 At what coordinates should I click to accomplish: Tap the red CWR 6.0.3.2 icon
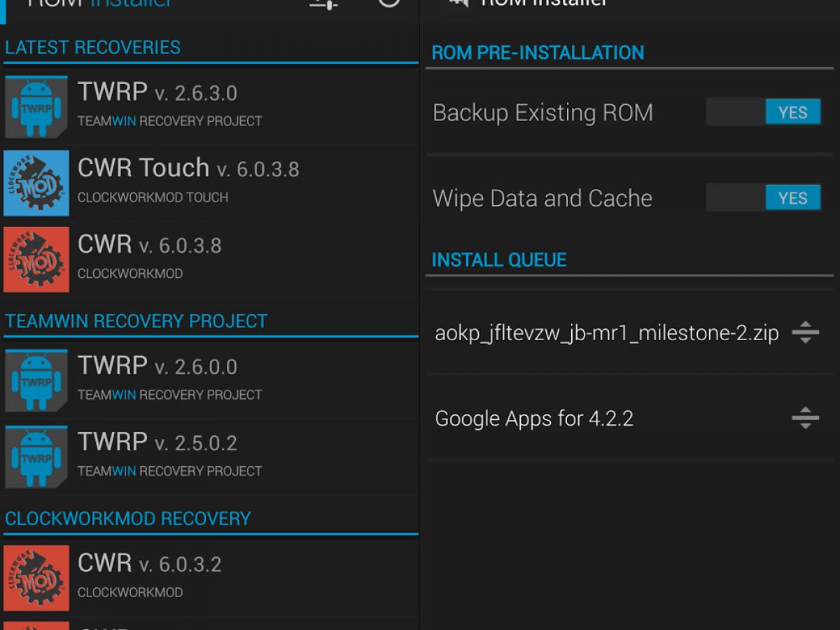[x=36, y=577]
